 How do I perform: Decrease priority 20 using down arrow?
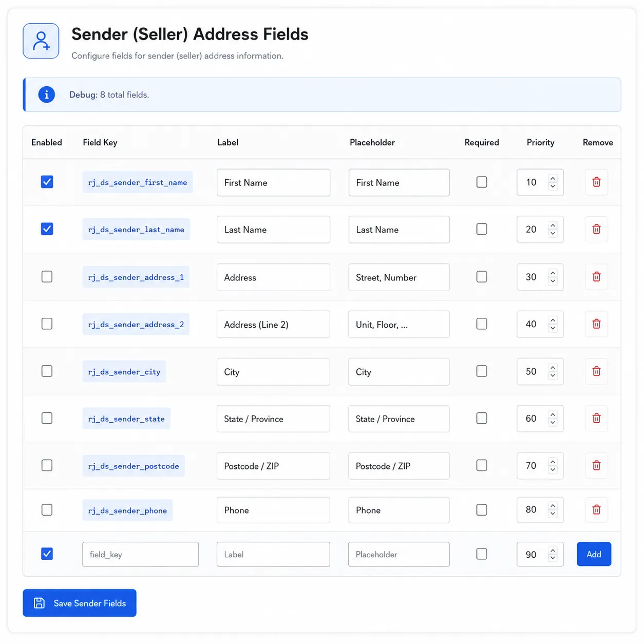coord(553,233)
